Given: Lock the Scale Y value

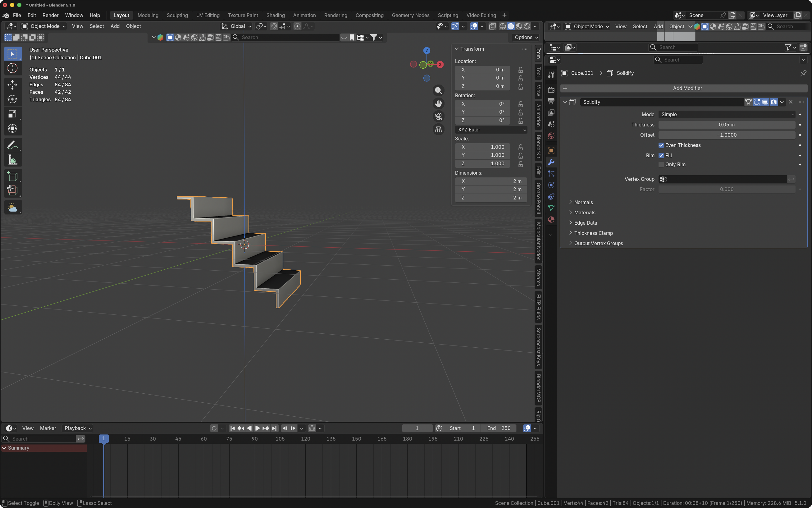Looking at the screenshot, I should [520, 155].
